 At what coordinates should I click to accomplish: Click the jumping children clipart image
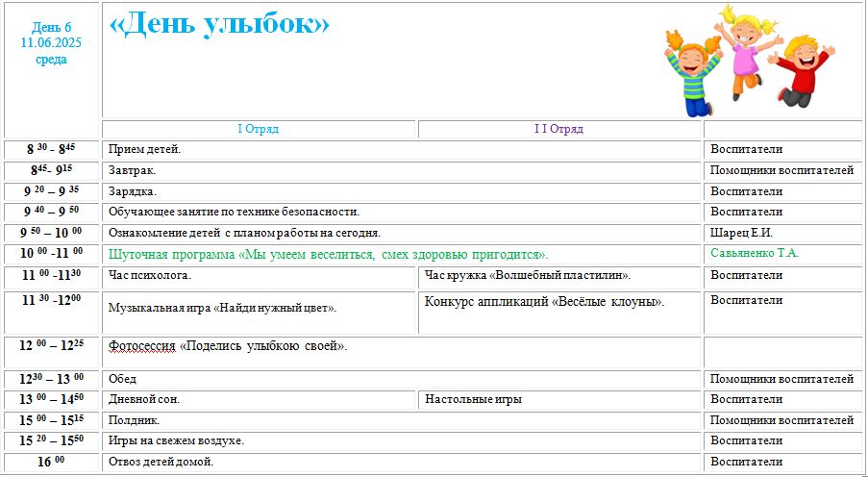pyautogui.click(x=750, y=60)
